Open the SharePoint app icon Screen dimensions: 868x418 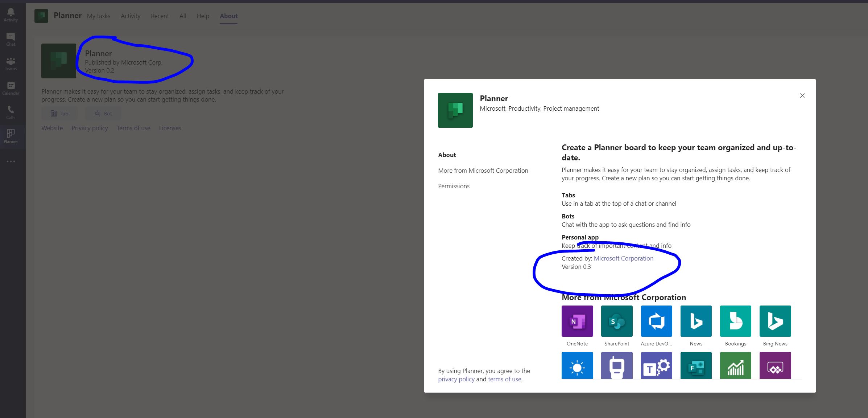click(616, 321)
